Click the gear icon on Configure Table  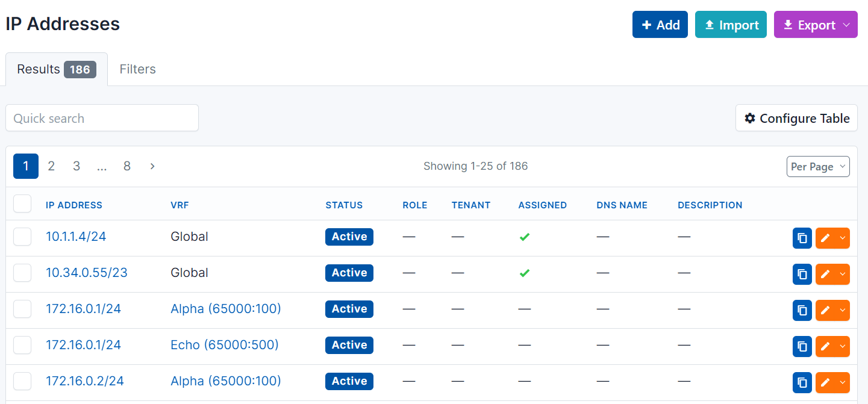pos(750,118)
